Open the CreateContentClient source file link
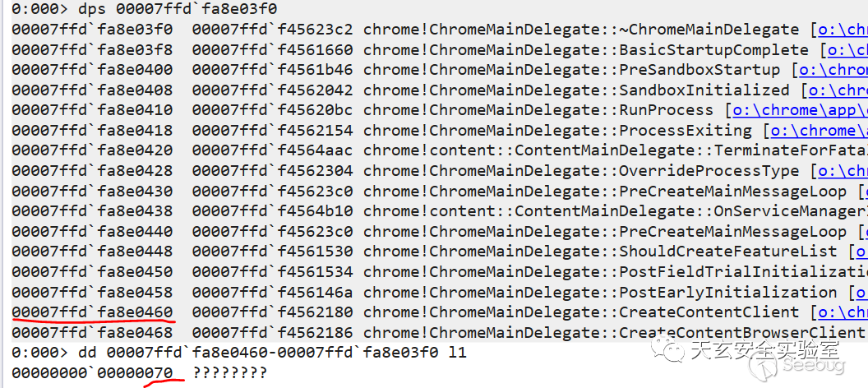The width and height of the screenshot is (868, 388). point(842,312)
